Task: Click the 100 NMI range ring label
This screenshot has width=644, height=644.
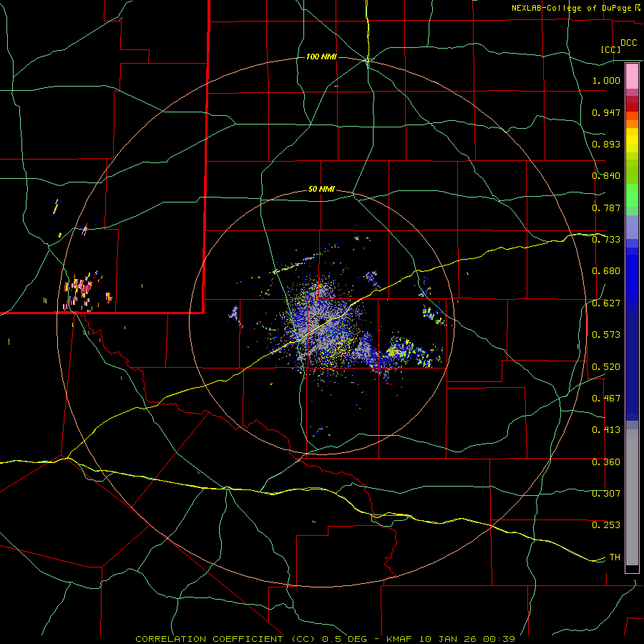Action: click(x=321, y=57)
